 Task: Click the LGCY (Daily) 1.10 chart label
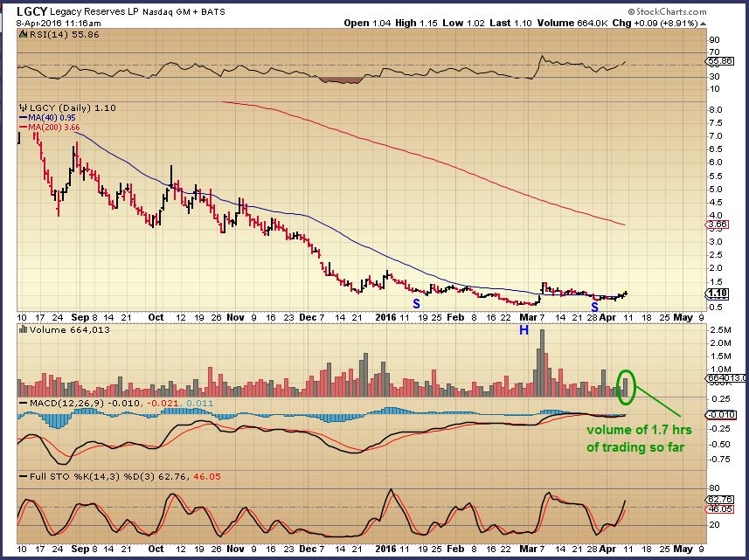(x=73, y=108)
